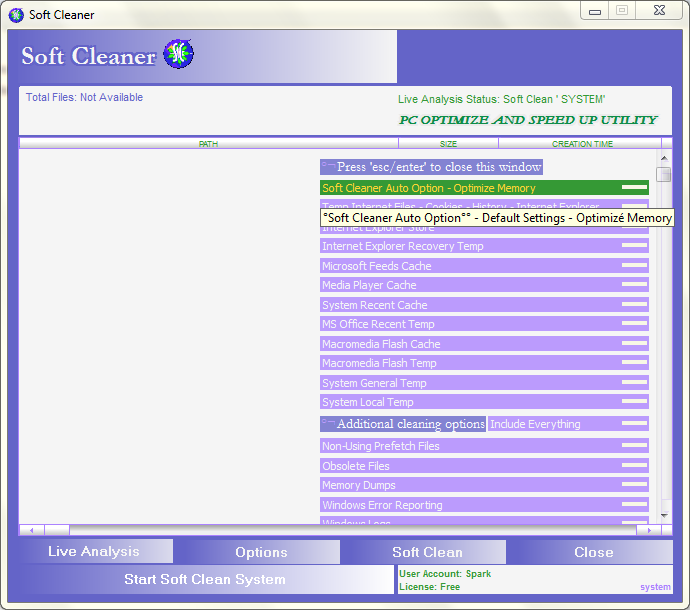The image size is (690, 610).
Task: Minimize the Soft Cleaner window
Action: tap(595, 11)
